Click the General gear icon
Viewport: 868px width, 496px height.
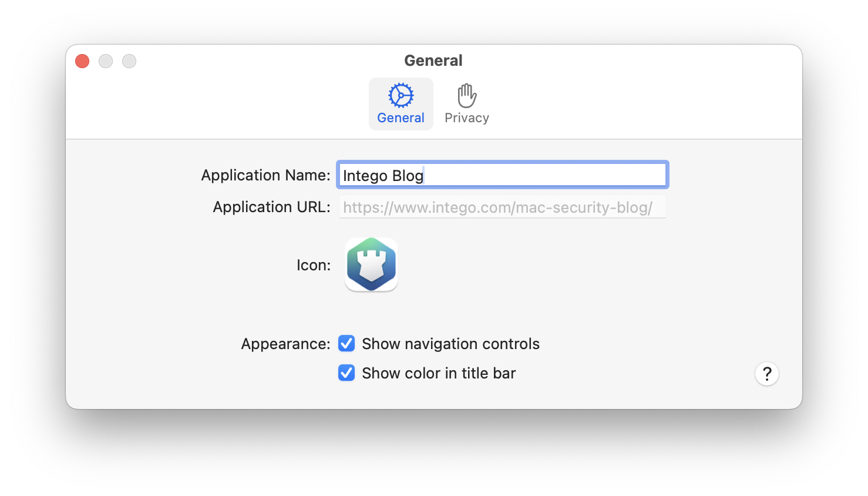pos(401,95)
